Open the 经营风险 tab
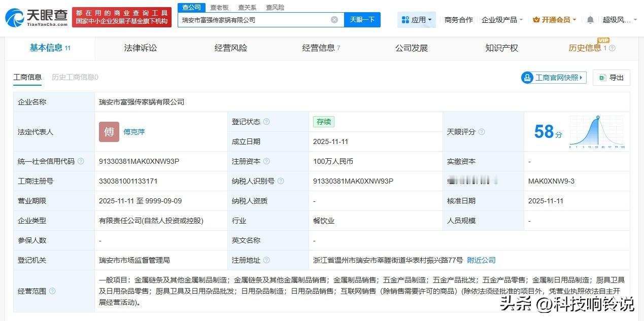644x321 pixels. [x=231, y=48]
